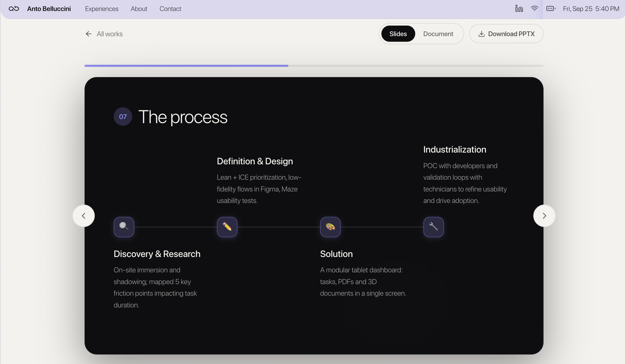Click the palette Solution step icon
The height and width of the screenshot is (364, 625).
pos(330,227)
